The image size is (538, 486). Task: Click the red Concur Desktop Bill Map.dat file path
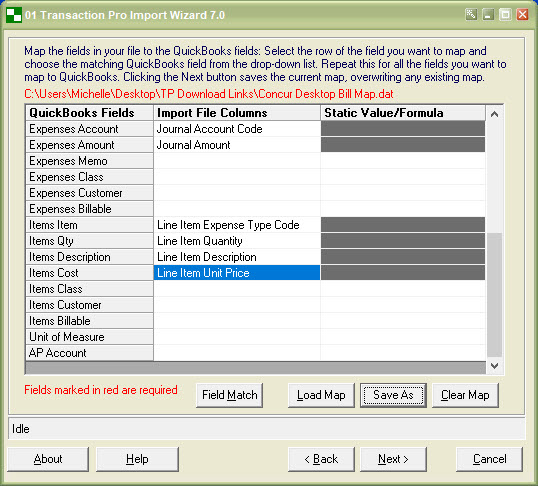(x=209, y=94)
